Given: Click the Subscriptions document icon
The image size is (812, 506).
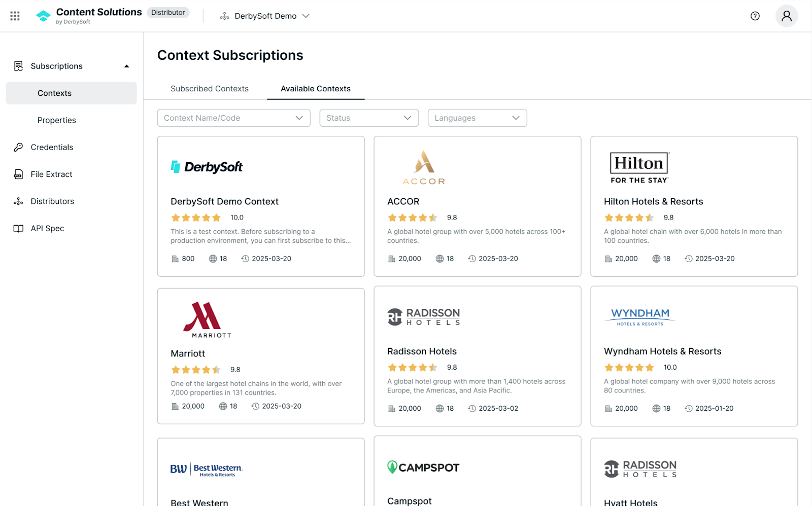Looking at the screenshot, I should [x=19, y=66].
